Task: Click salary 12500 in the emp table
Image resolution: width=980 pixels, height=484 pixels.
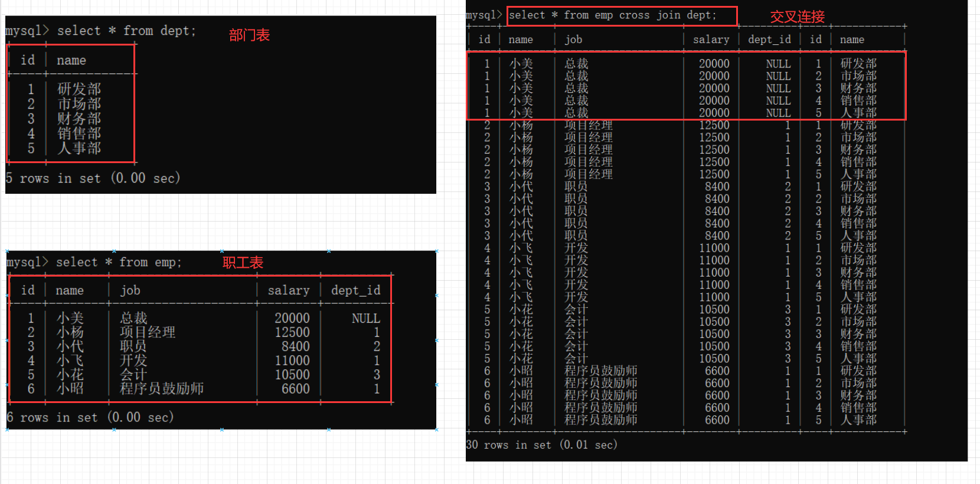Action: (x=292, y=332)
